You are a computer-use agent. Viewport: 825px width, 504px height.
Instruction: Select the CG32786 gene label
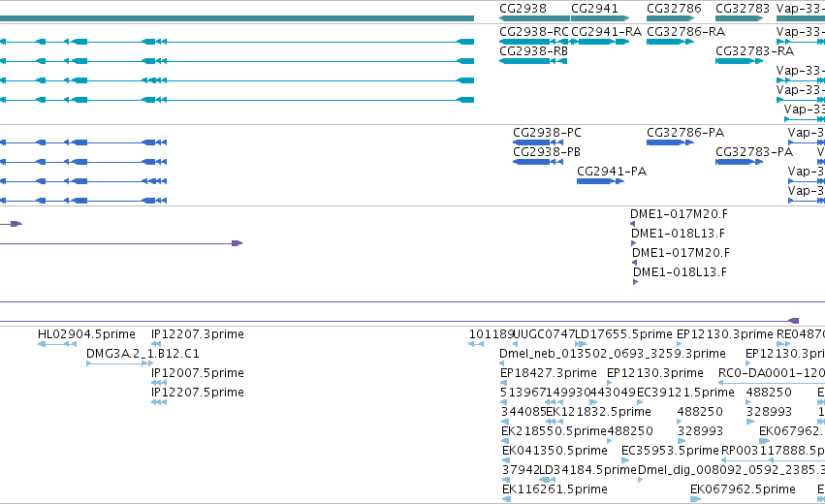[674, 9]
